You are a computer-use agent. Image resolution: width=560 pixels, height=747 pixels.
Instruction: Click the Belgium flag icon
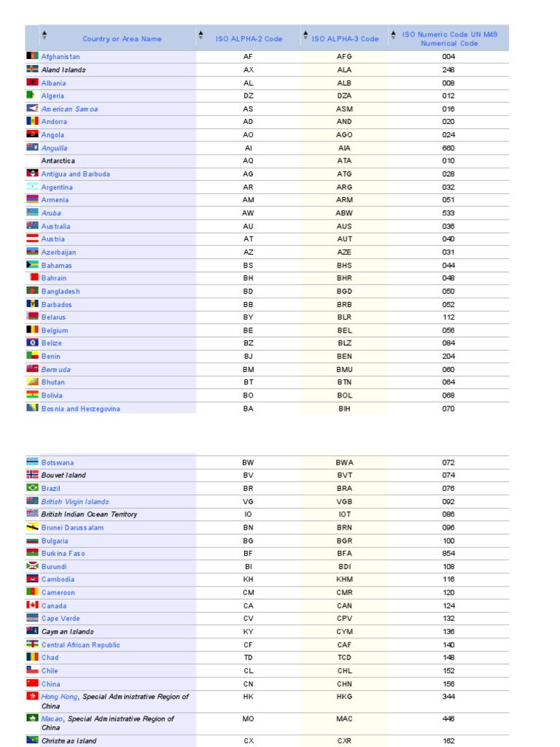pos(32,330)
